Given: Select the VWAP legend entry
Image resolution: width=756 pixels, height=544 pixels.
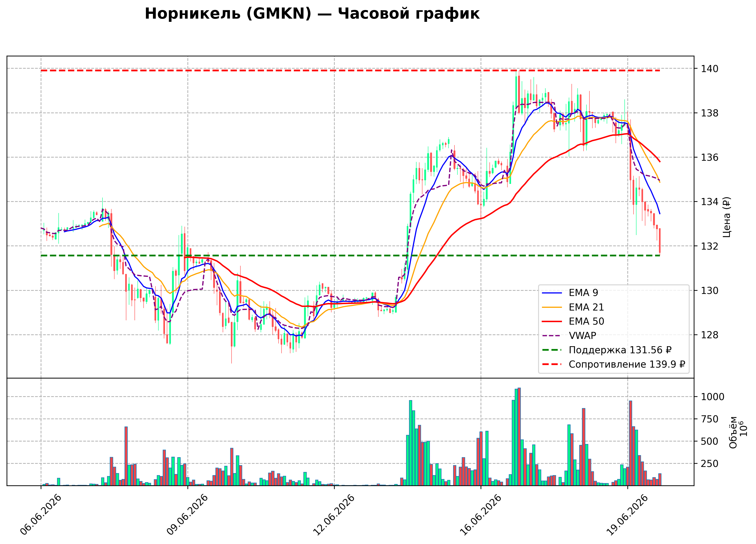Looking at the screenshot, I should click(569, 336).
